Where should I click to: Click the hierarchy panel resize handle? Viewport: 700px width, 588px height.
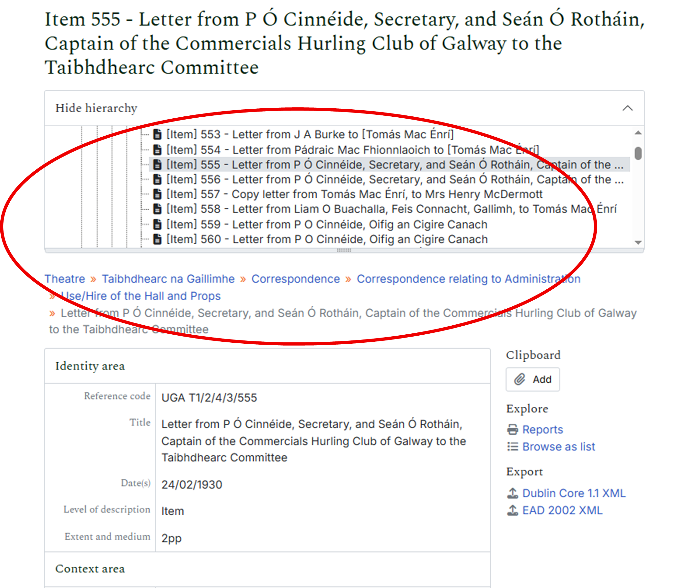pyautogui.click(x=344, y=250)
